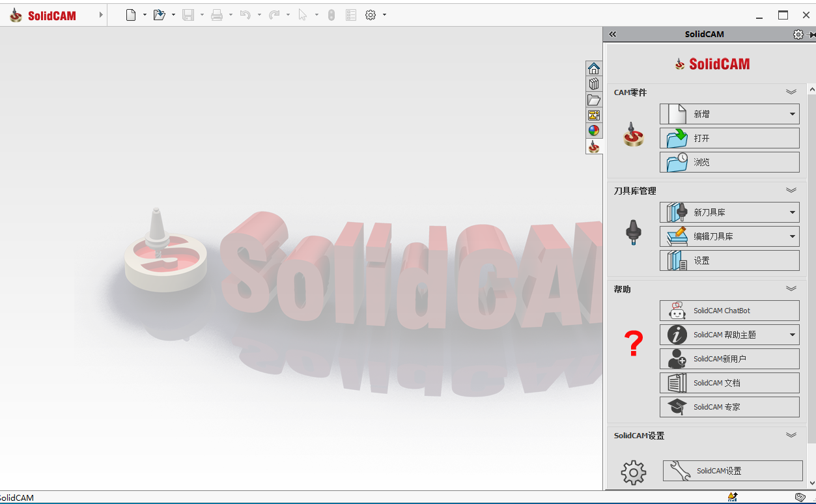816x504 pixels.
Task: Open the Design Library books tab
Action: pos(594,84)
